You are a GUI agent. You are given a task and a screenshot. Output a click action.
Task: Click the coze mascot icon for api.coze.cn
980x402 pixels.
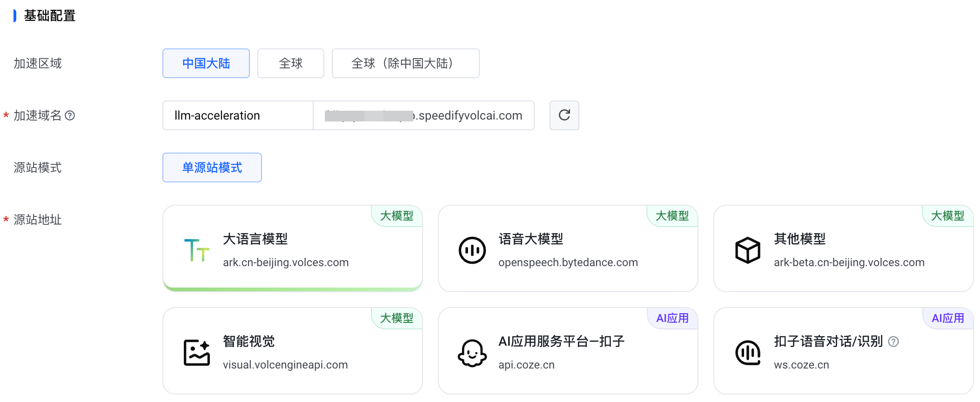pyautogui.click(x=472, y=353)
